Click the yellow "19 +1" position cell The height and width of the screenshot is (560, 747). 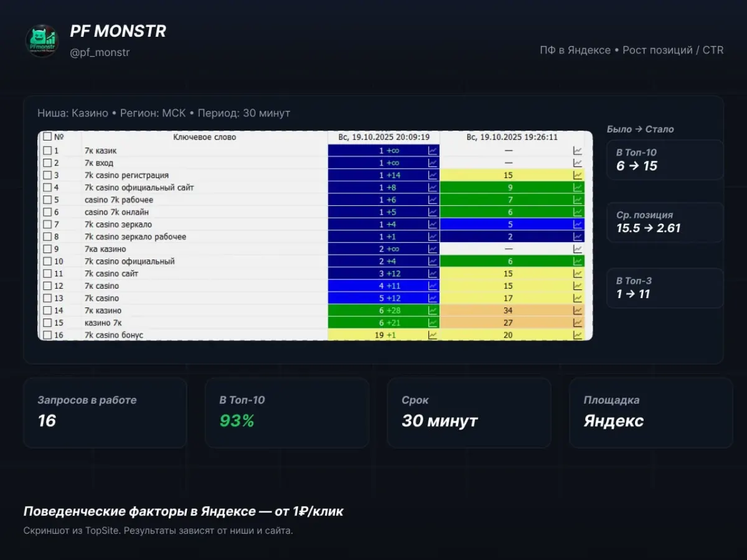click(x=383, y=335)
